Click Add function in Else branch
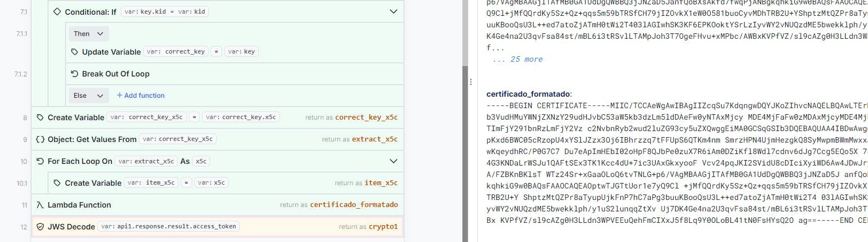Image resolution: width=868 pixels, height=242 pixels. coord(140,96)
